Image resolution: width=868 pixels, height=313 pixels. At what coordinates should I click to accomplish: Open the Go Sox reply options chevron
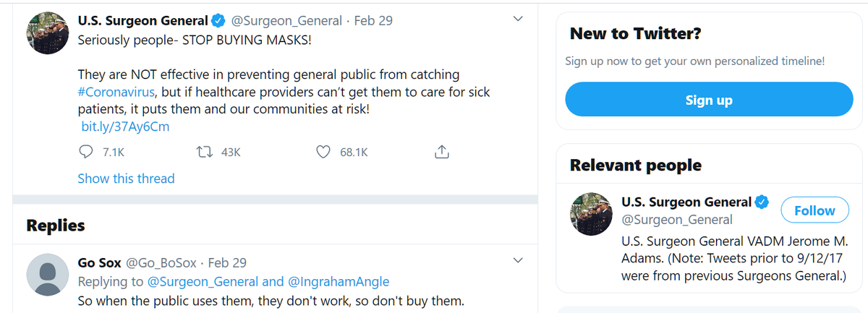pyautogui.click(x=517, y=260)
